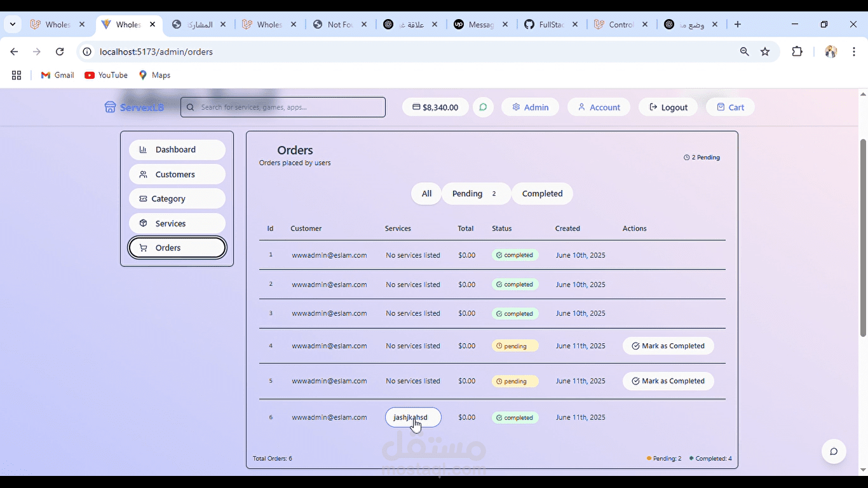Mark order 4 as Completed

pos(668,346)
